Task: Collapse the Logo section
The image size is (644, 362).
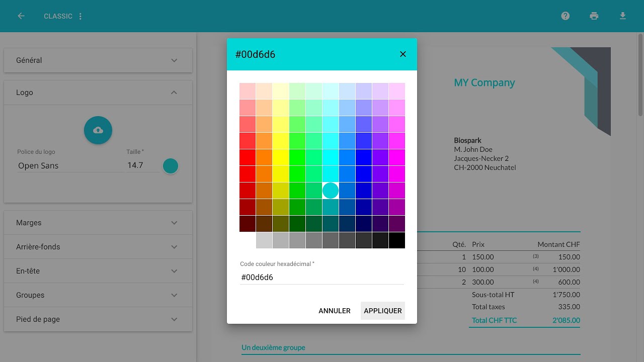Action: (x=98, y=93)
